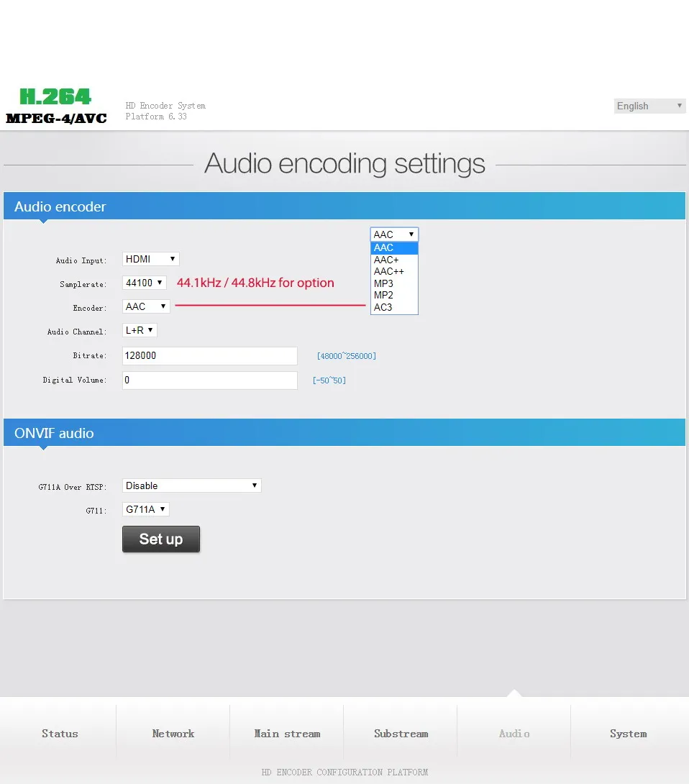
Task: Open the English language dropdown
Action: 649,106
